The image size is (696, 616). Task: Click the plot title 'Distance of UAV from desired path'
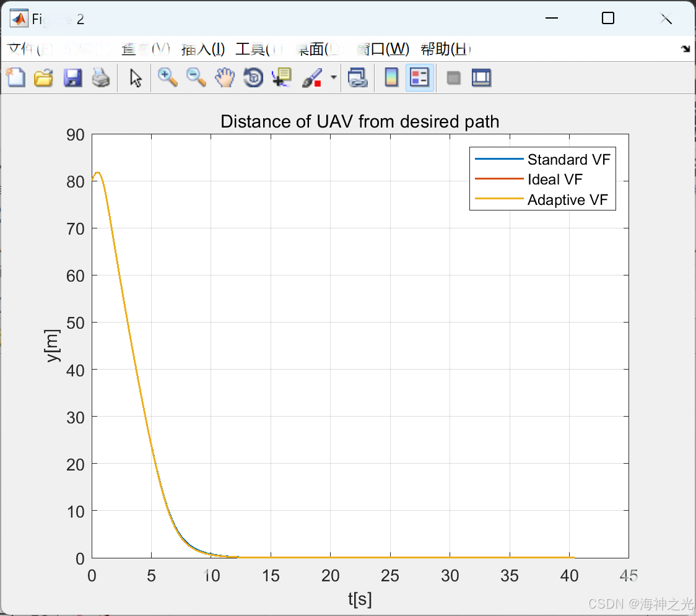click(360, 121)
